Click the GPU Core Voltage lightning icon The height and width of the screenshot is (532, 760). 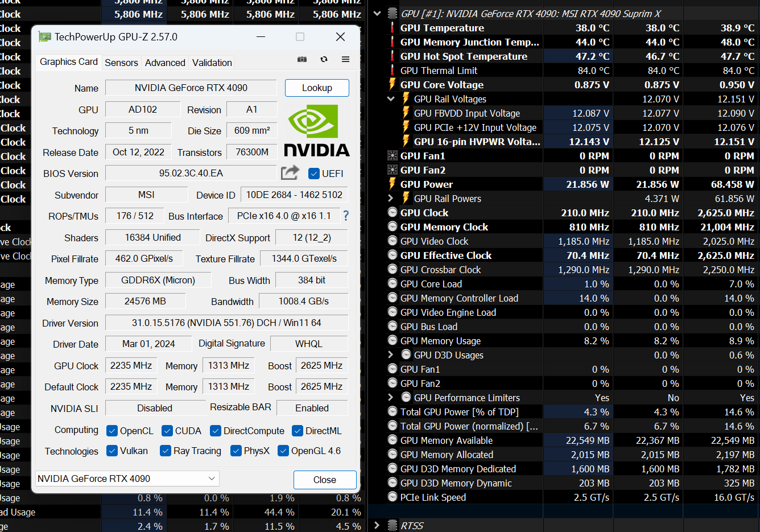coord(392,85)
